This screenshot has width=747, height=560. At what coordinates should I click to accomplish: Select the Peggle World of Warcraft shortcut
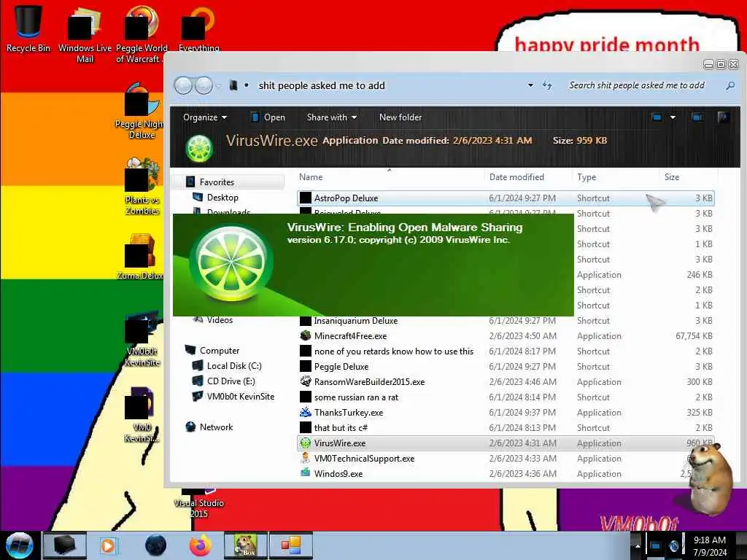pyautogui.click(x=142, y=34)
